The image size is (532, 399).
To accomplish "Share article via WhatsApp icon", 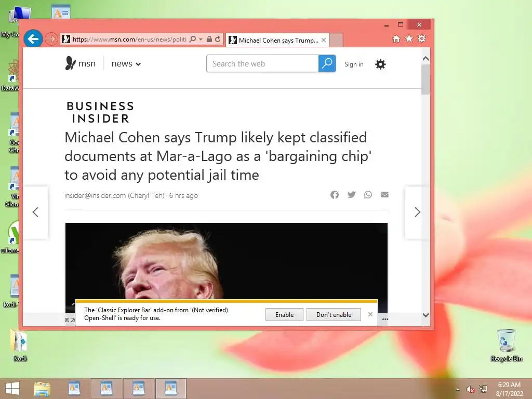I will (368, 194).
